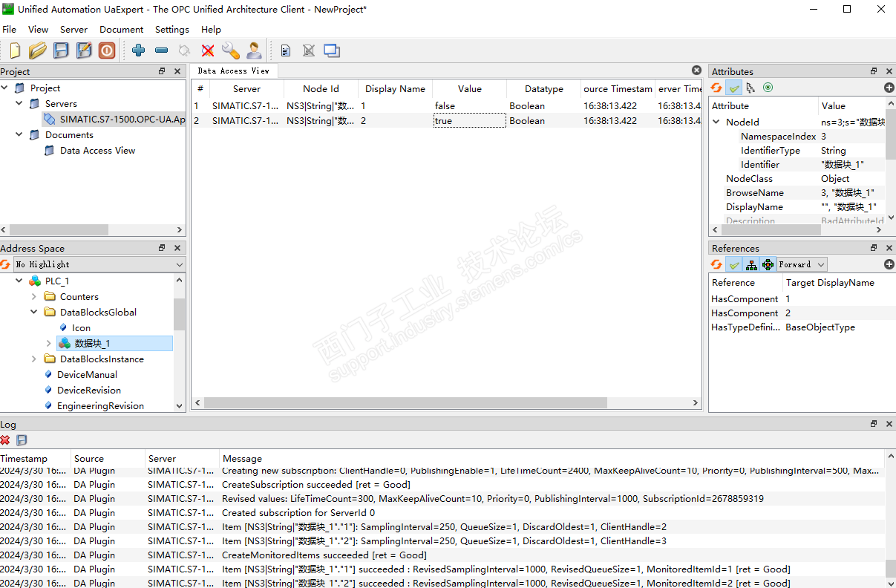Collapse NodeId attribute row
Image resolution: width=896 pixels, height=588 pixels.
point(717,122)
